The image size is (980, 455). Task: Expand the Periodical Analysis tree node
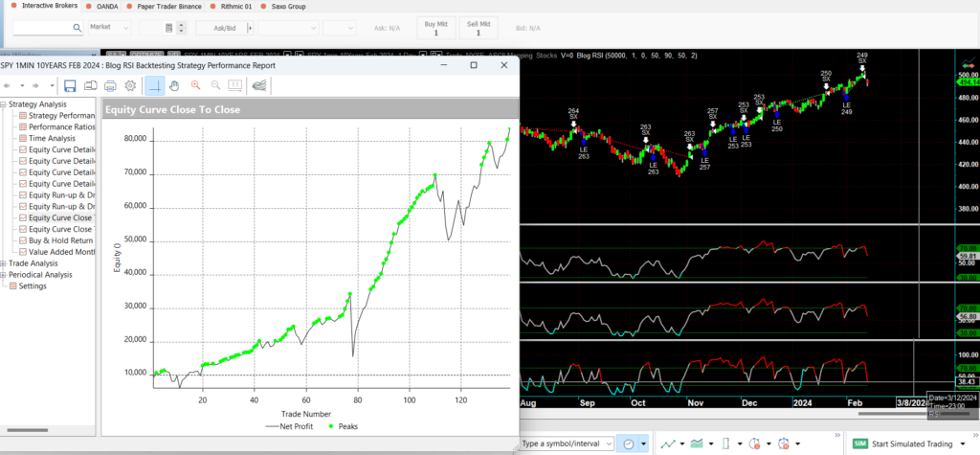[x=3, y=274]
